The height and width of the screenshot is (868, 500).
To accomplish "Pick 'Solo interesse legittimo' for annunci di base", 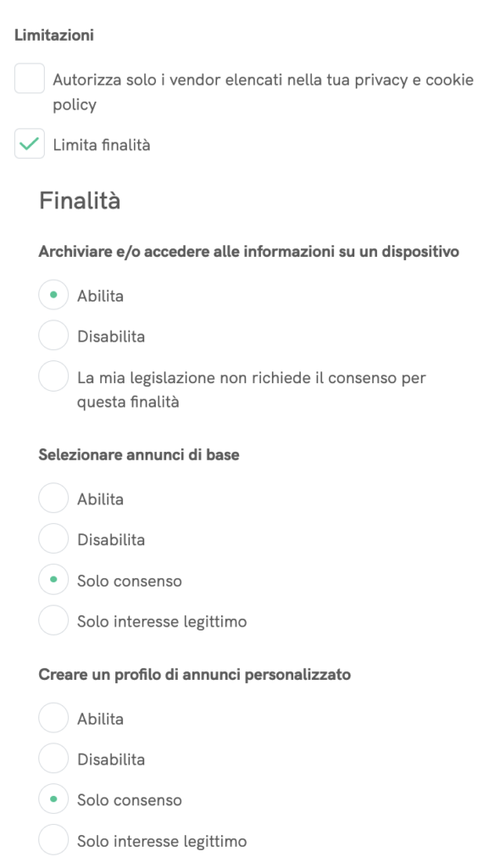I will 53,620.
